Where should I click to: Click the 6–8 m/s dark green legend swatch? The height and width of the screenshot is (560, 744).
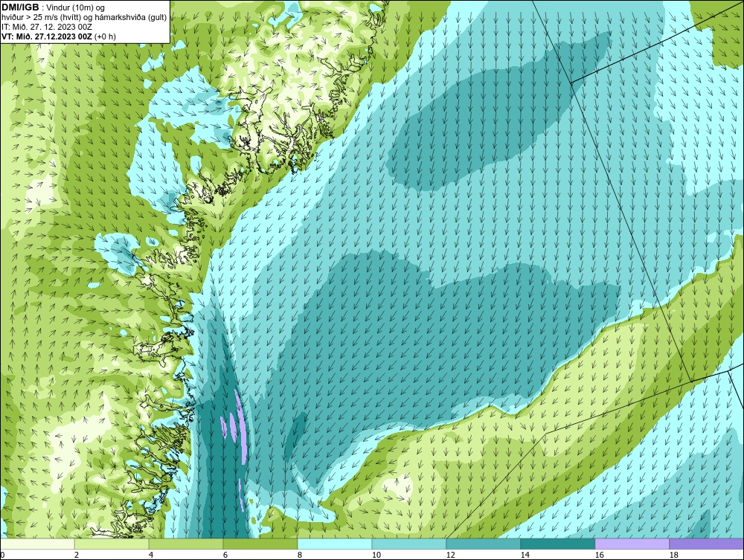(260, 544)
